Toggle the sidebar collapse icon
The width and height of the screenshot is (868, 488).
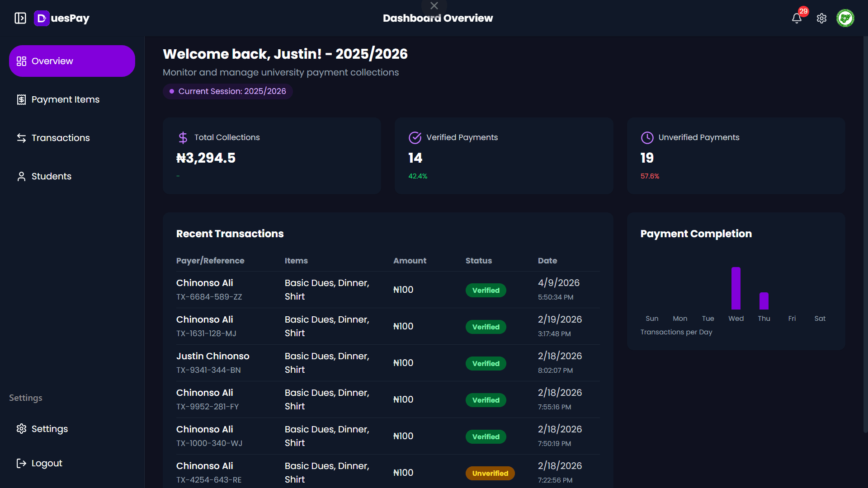pos(20,18)
